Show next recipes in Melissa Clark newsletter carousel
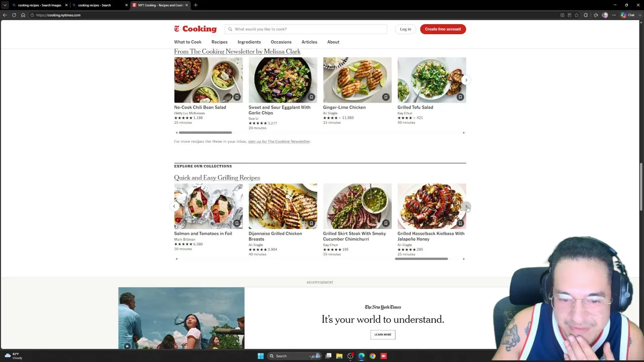This screenshot has height=362, width=644. 466,80
